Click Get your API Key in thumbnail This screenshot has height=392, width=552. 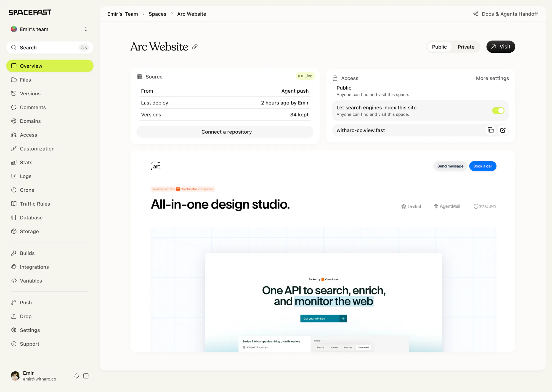pyautogui.click(x=323, y=318)
